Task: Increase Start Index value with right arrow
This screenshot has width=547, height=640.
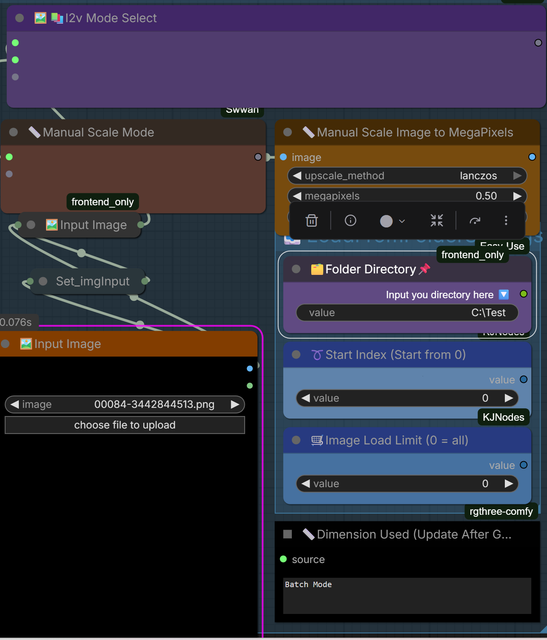Action: (508, 398)
